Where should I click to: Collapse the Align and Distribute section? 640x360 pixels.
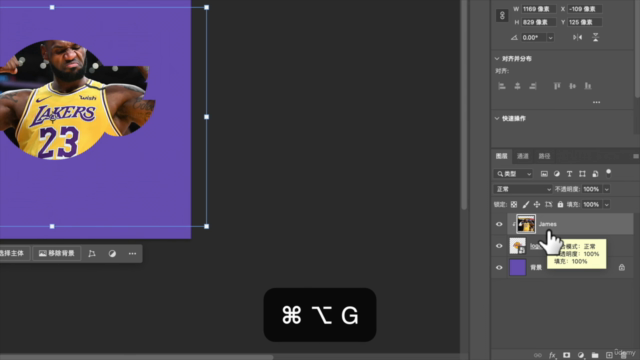tap(497, 58)
